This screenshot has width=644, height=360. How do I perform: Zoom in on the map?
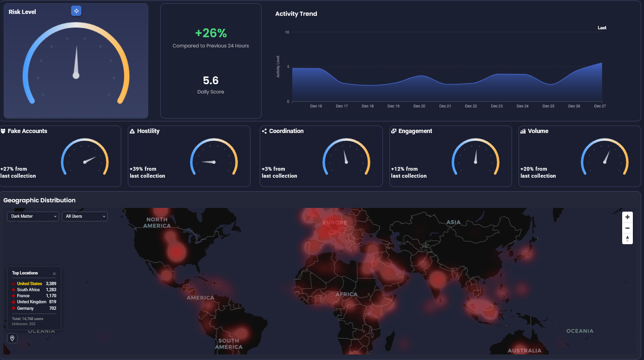(x=627, y=217)
